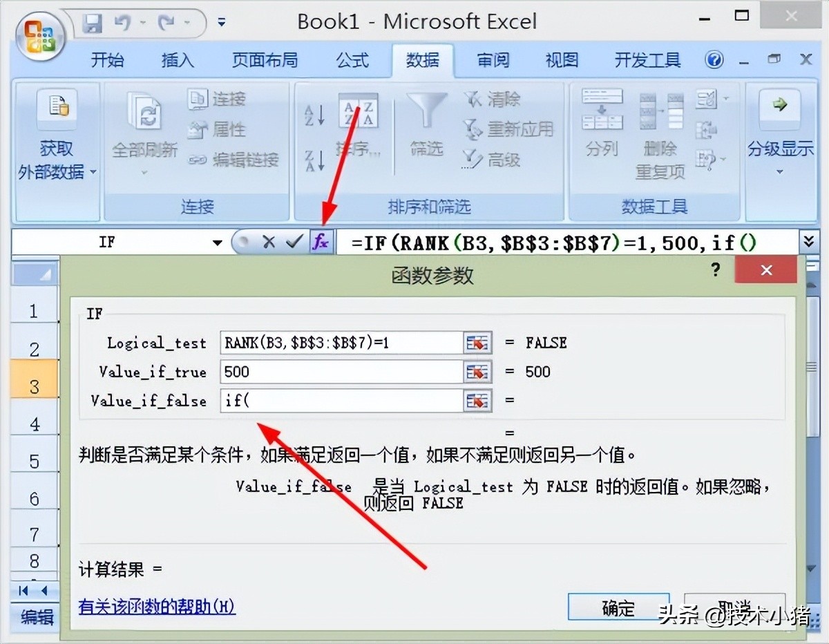
Task: Open the Name Box dropdown arrow
Action: (218, 243)
